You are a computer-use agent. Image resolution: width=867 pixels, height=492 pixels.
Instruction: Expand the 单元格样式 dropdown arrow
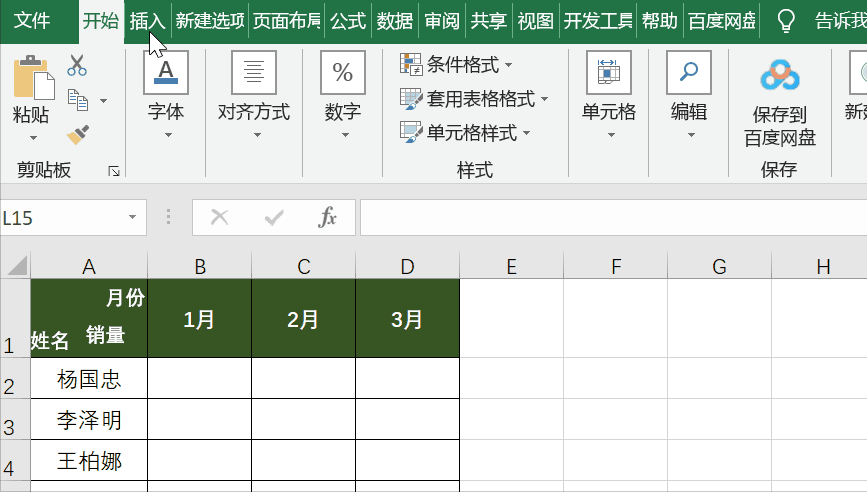(x=526, y=133)
